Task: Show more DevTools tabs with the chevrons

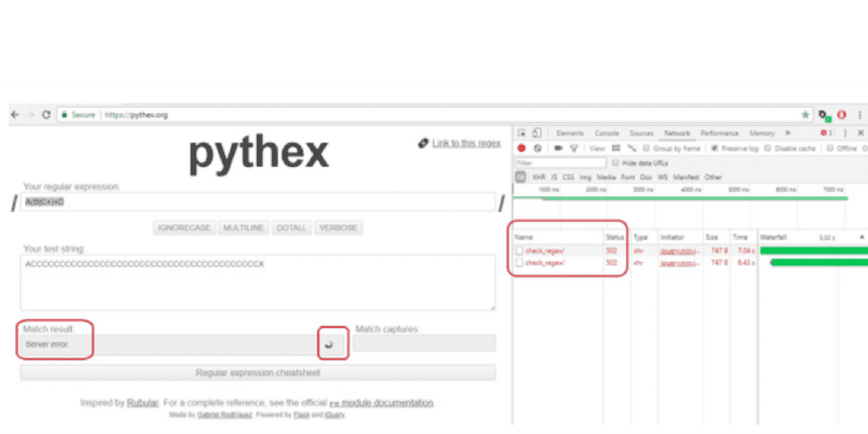Action: 787,133
